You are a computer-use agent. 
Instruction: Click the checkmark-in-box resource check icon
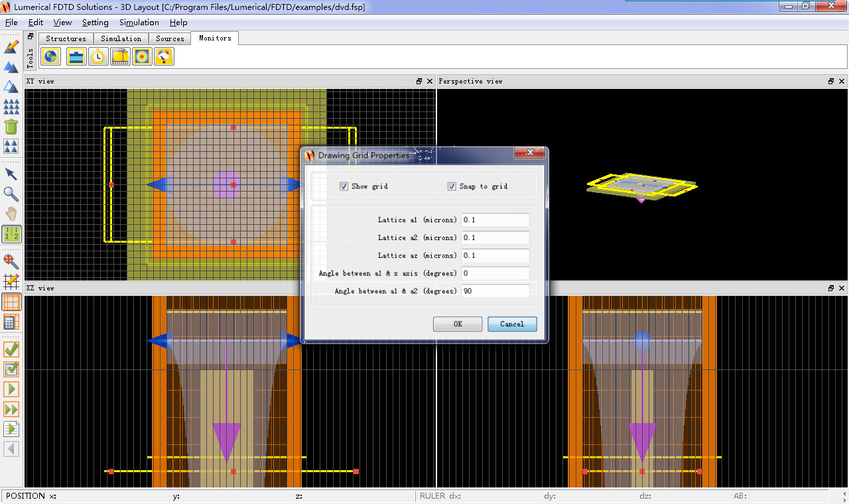pos(11,369)
